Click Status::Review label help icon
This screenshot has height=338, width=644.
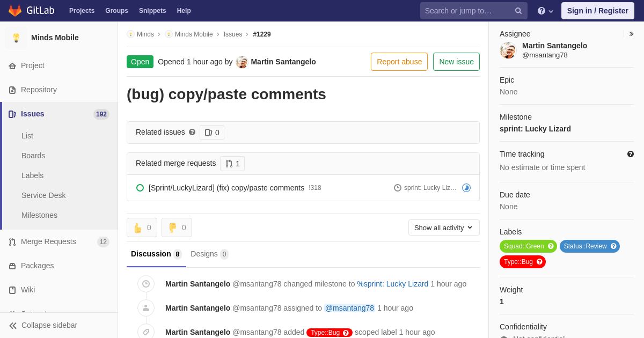point(613,246)
